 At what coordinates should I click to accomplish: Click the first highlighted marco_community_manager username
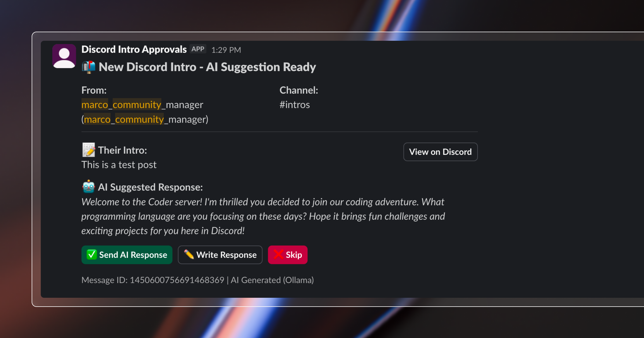coord(142,105)
